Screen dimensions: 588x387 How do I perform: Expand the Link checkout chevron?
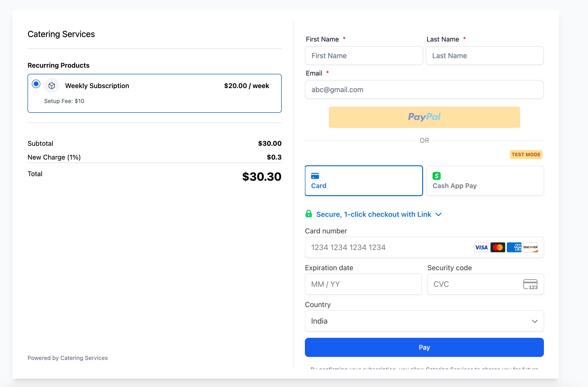[439, 214]
